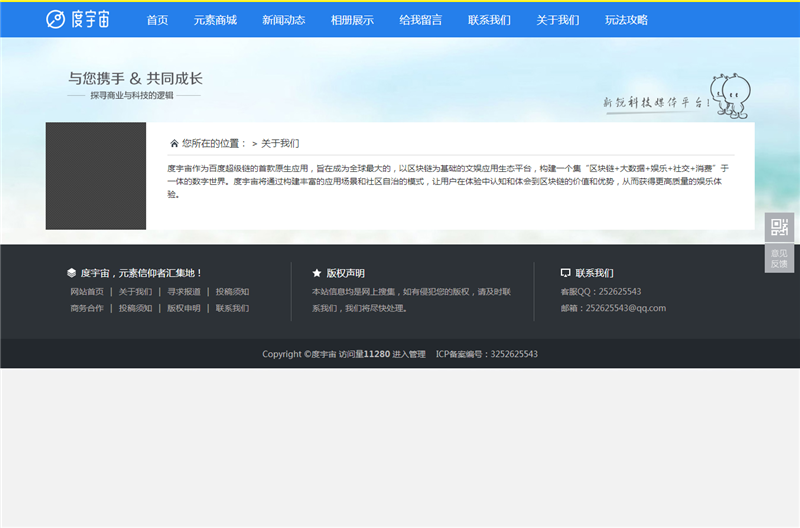Image resolution: width=800 pixels, height=528 pixels.
Task: Open the 意见反馈 feedback side button
Action: point(779,259)
